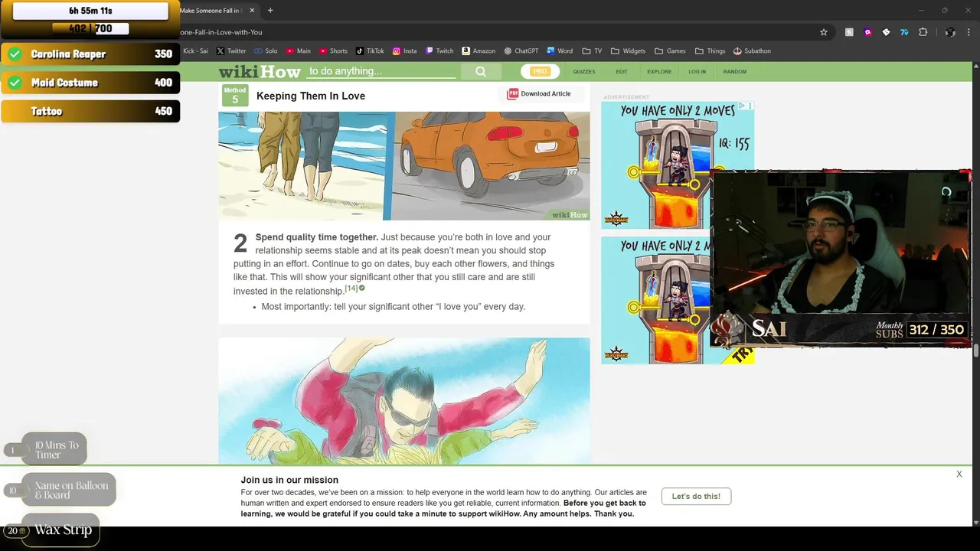Open the EDIT menu
980x551 pixels.
pyautogui.click(x=622, y=72)
